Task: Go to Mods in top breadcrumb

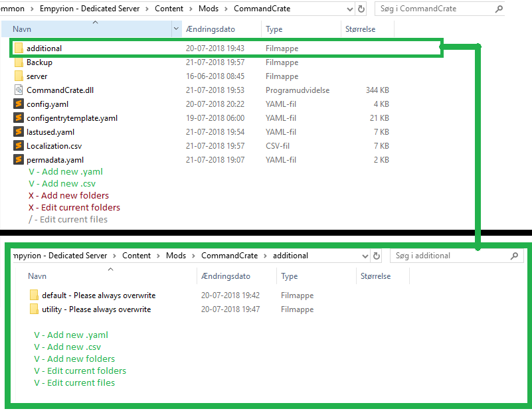Action: pos(209,9)
